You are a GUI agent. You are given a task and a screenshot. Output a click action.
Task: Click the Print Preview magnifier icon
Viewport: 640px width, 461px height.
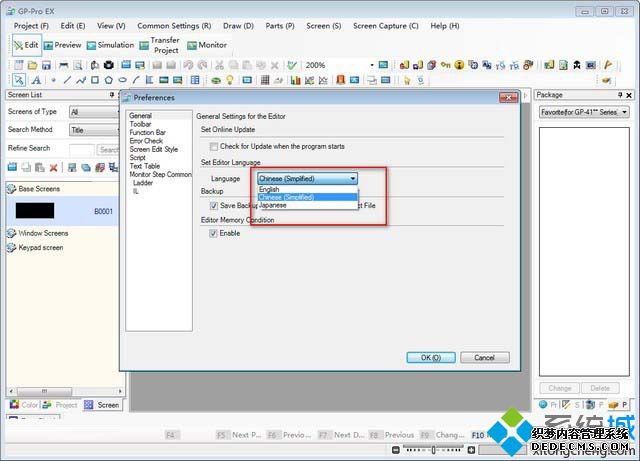78,65
